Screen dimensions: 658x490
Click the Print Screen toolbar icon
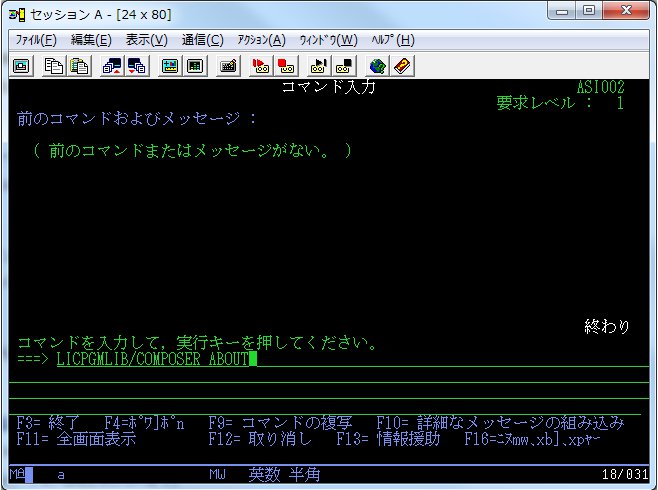[21, 66]
